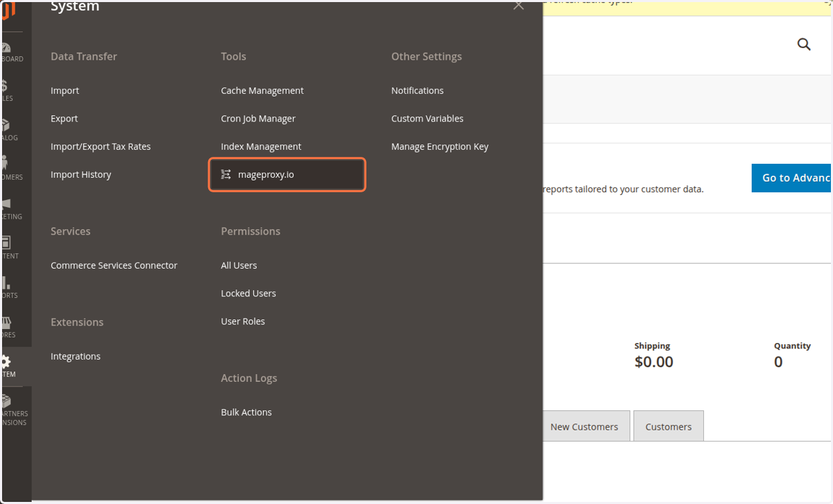Open User Roles
The image size is (833, 504).
pyautogui.click(x=243, y=321)
